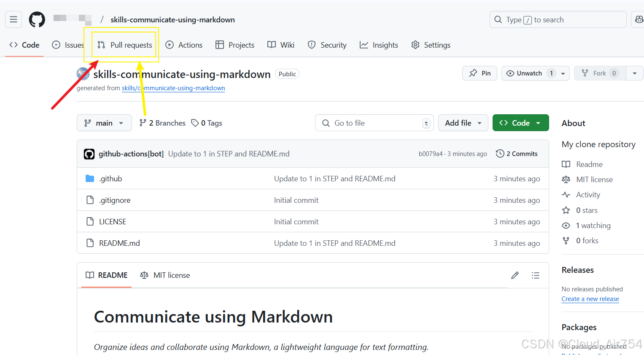View the 2 Branches link
Viewport: 644px width, 355px height.
coord(162,123)
